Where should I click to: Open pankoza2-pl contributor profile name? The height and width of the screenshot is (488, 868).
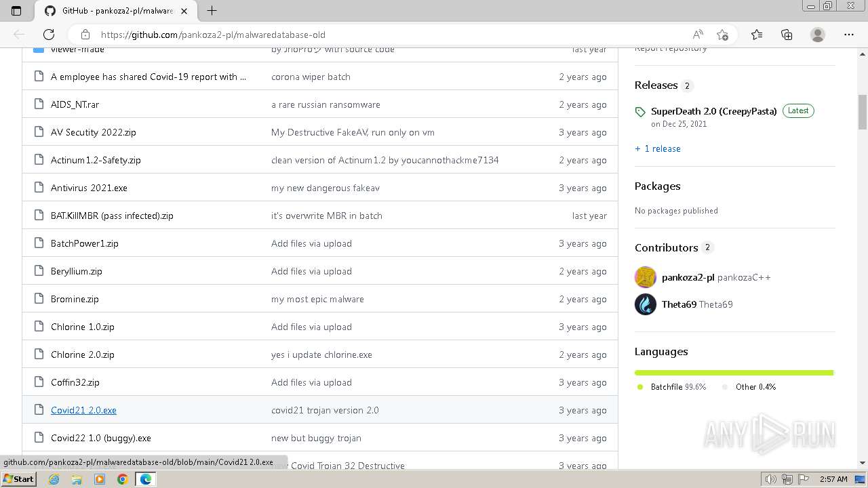point(688,277)
